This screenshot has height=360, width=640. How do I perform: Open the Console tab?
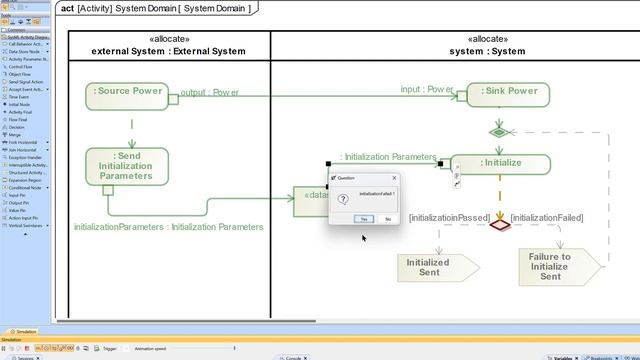(293, 358)
